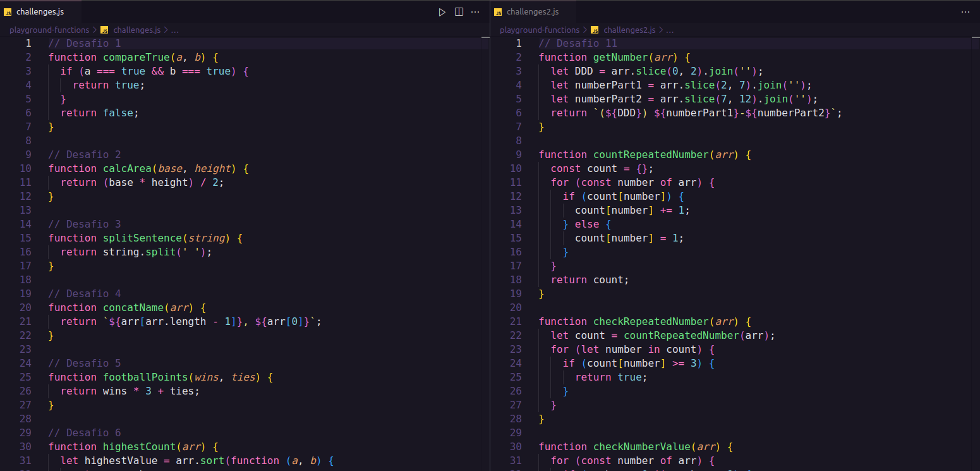The width and height of the screenshot is (980, 471).
Task: Click the Split Editor Right icon
Action: [x=459, y=12]
